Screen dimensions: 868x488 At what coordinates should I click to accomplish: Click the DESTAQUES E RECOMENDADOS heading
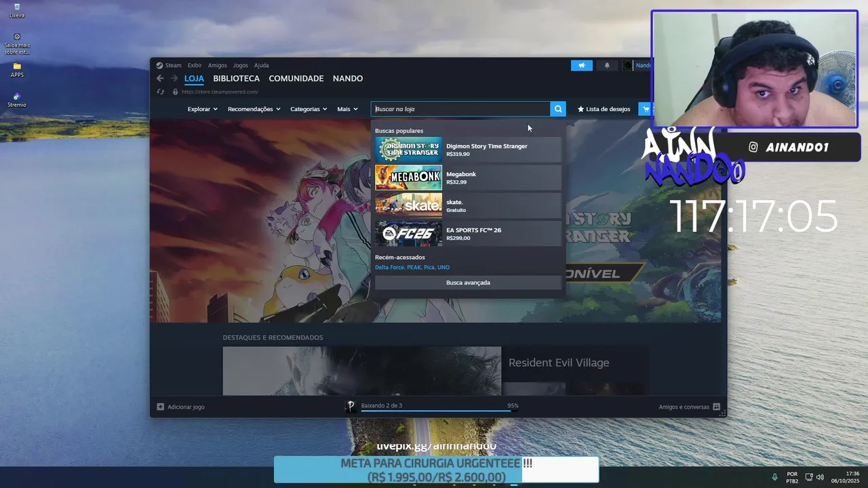click(x=273, y=338)
